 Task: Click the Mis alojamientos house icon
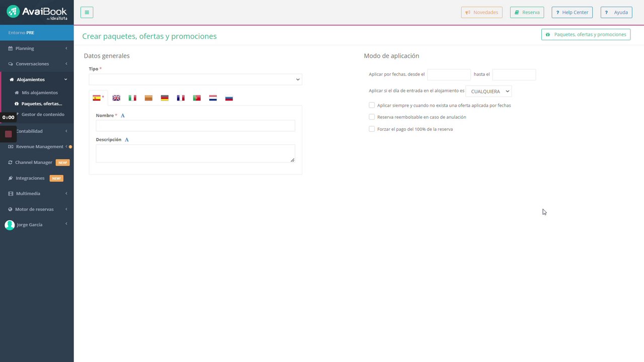(17, 93)
